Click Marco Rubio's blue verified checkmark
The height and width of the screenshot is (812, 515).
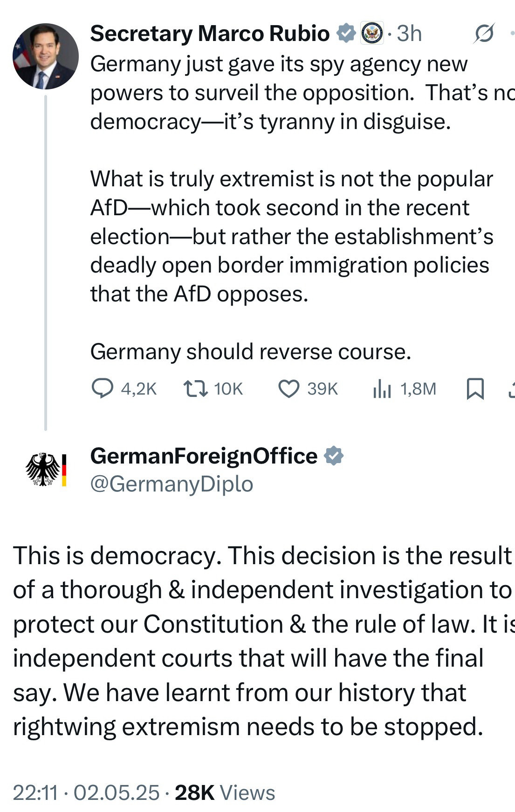[346, 34]
